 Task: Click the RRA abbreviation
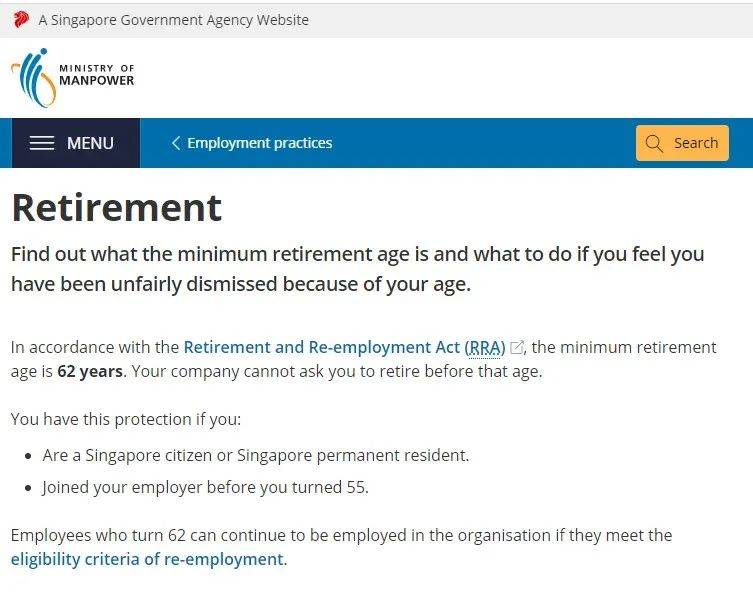[x=485, y=347]
